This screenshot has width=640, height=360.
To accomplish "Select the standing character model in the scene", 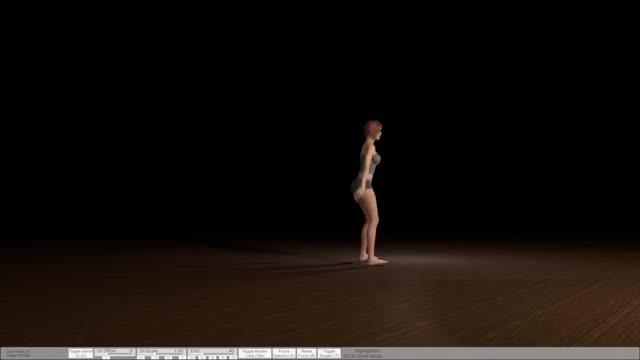I will [x=369, y=192].
